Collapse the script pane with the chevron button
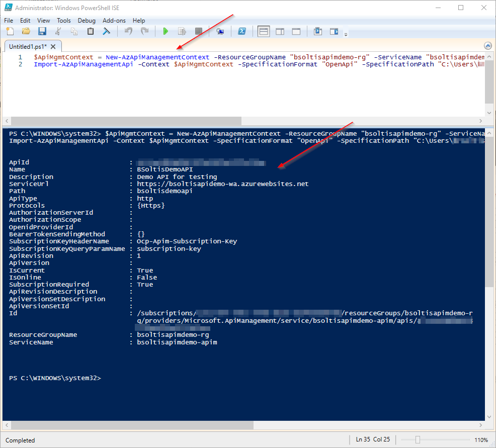 tap(487, 46)
